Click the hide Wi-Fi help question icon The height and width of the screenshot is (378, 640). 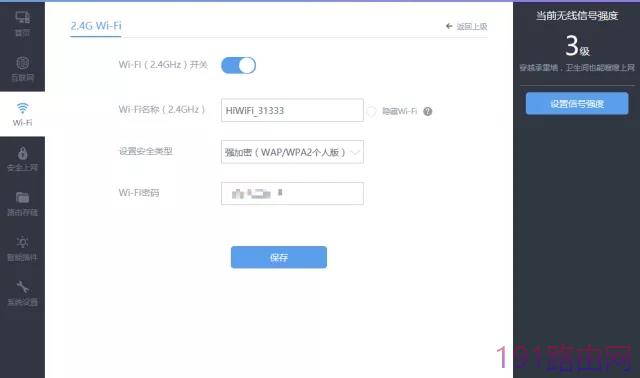pyautogui.click(x=427, y=111)
